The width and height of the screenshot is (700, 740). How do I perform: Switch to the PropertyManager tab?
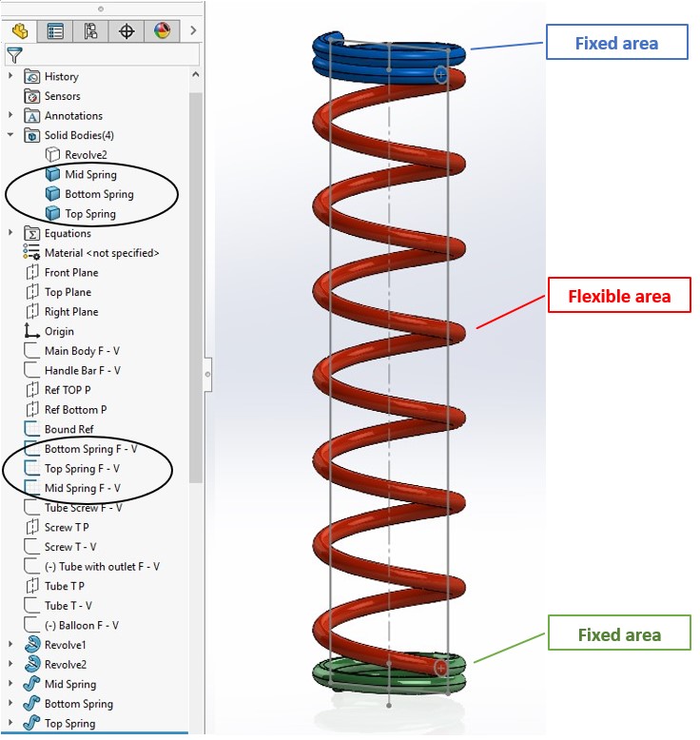tap(55, 30)
